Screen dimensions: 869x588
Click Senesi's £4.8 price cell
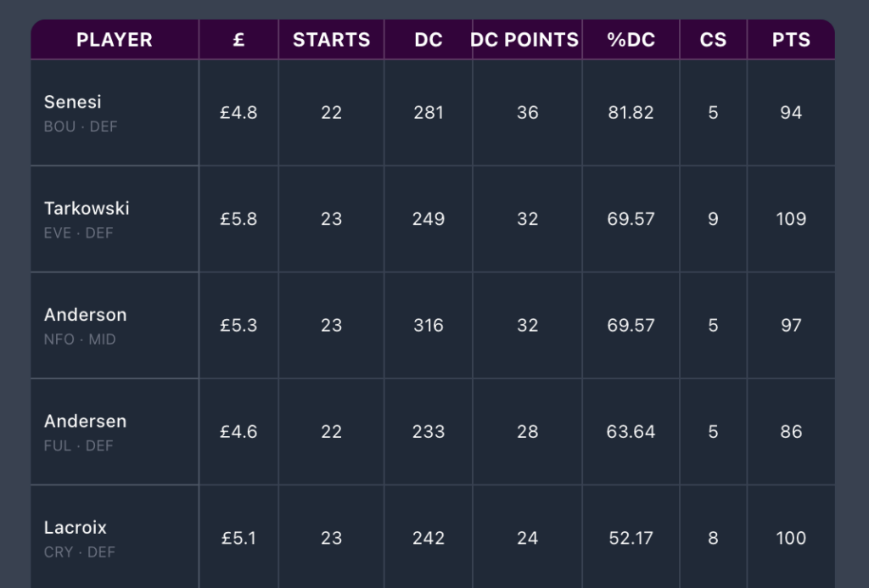click(x=238, y=113)
